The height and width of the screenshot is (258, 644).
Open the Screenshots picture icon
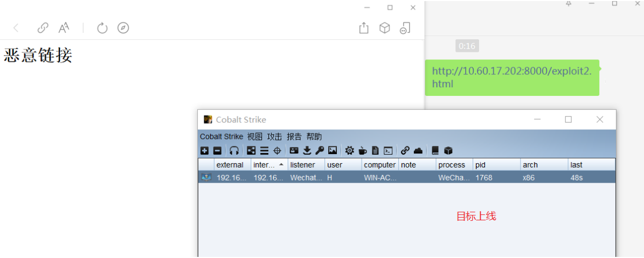[333, 150]
